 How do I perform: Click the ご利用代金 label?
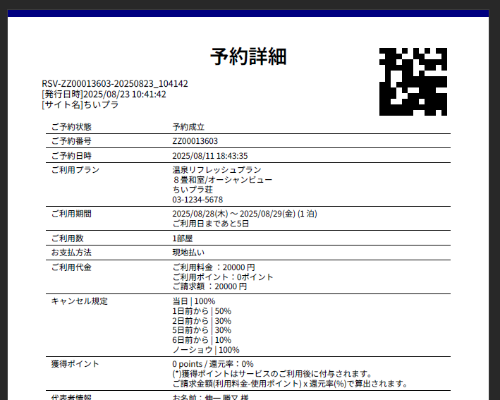71,267
